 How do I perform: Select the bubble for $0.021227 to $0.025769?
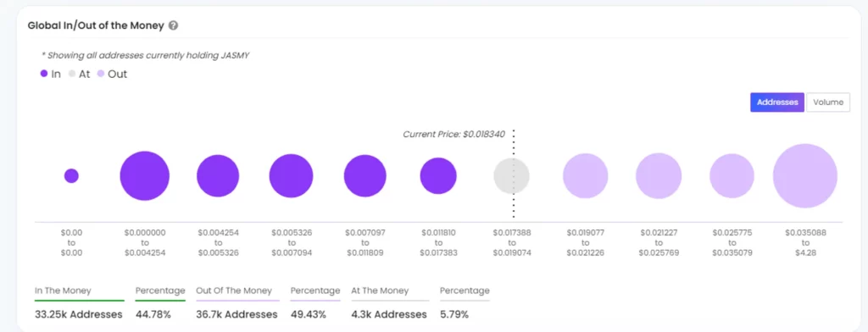pos(658,176)
